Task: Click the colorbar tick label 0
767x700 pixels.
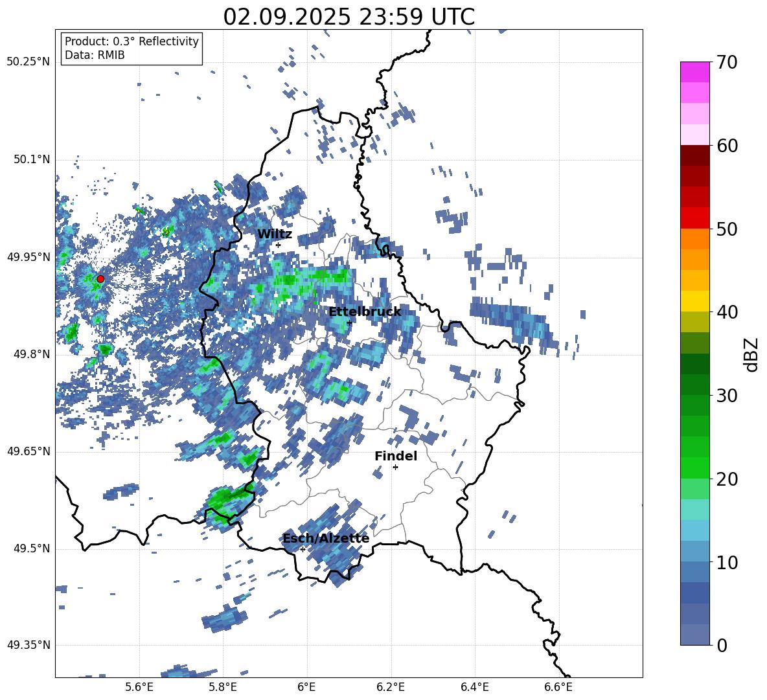Action: click(x=722, y=646)
